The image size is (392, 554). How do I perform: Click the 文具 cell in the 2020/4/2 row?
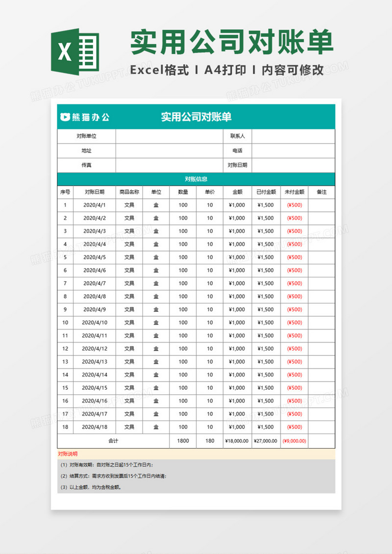coord(129,218)
